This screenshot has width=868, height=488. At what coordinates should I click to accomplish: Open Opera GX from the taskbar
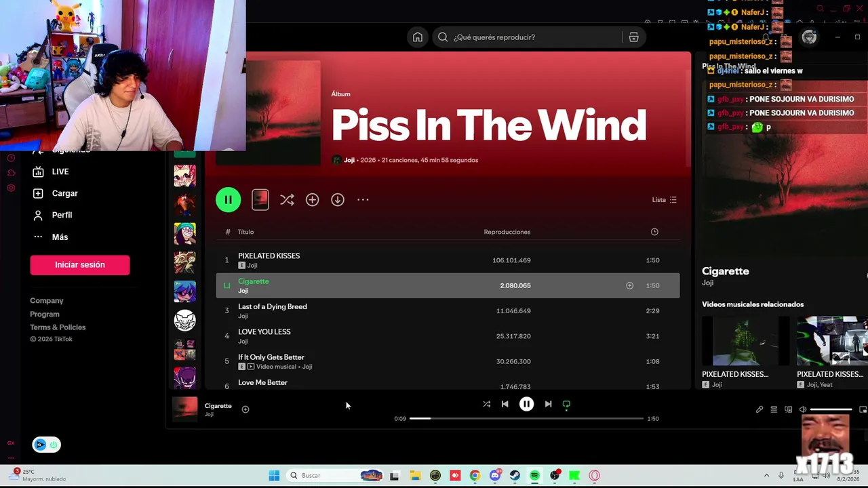[595, 476]
